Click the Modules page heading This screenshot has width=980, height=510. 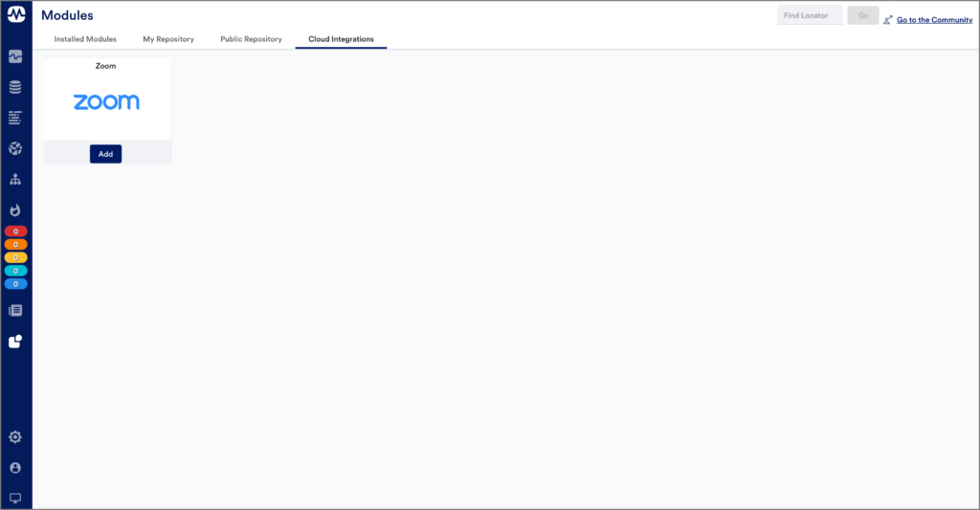[x=68, y=15]
